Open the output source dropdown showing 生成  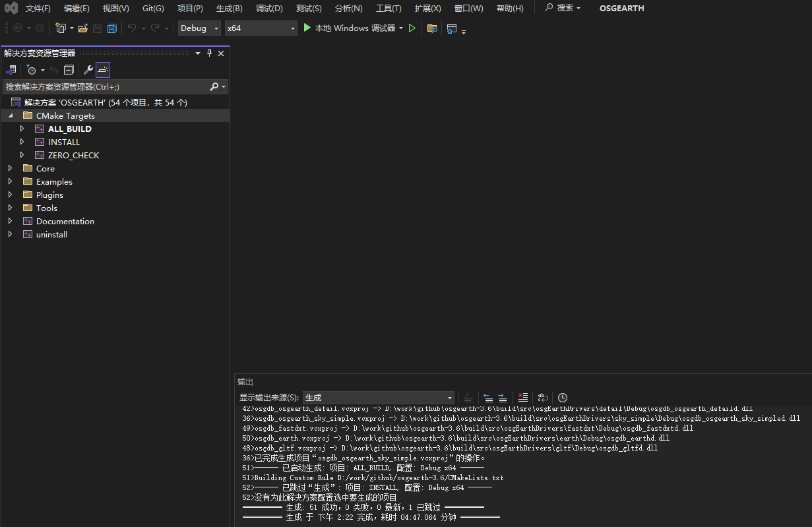pos(379,398)
